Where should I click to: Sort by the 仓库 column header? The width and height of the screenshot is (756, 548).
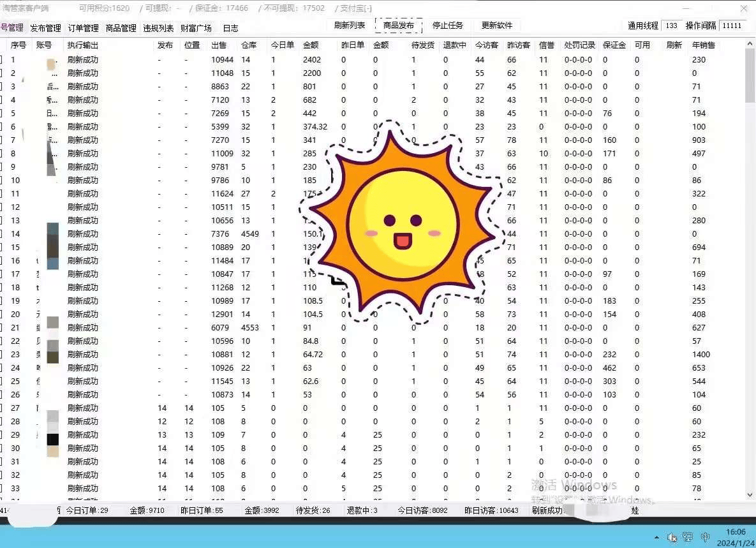tap(249, 45)
